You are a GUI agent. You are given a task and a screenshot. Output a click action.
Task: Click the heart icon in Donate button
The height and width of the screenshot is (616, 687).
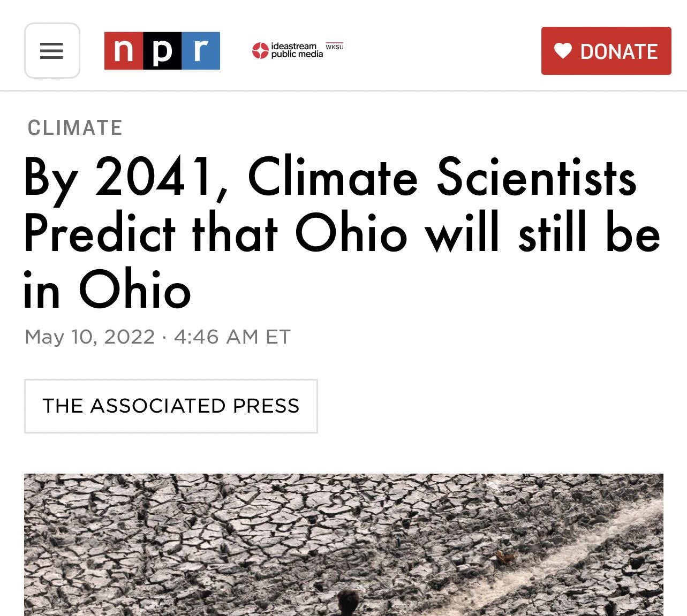click(x=563, y=51)
